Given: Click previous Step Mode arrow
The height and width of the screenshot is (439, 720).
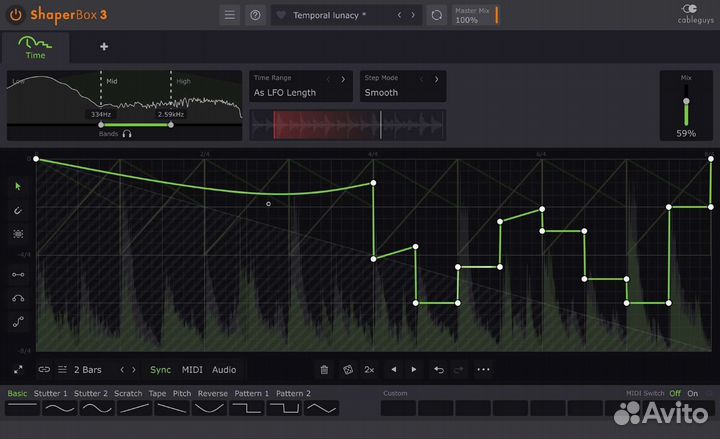Looking at the screenshot, I should (x=422, y=79).
